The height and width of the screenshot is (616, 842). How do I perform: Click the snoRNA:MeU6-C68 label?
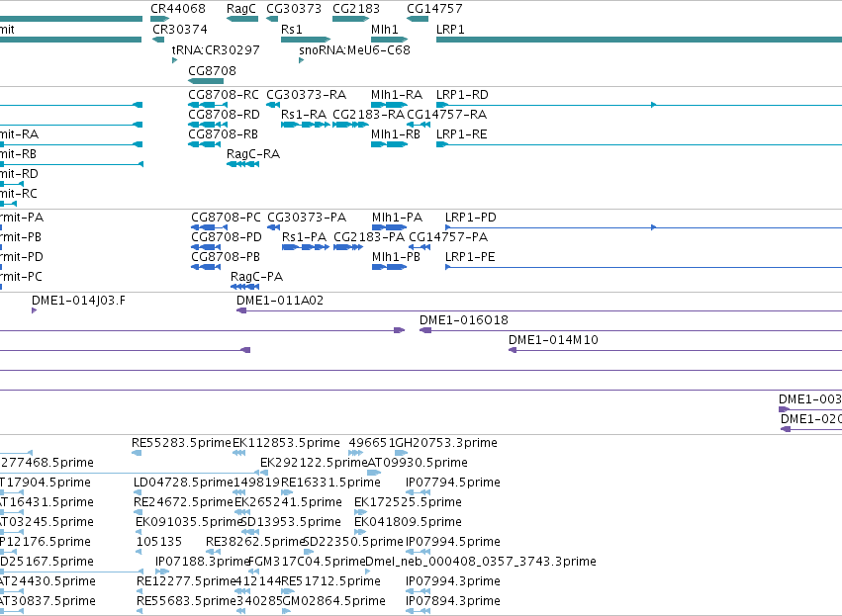[x=354, y=50]
